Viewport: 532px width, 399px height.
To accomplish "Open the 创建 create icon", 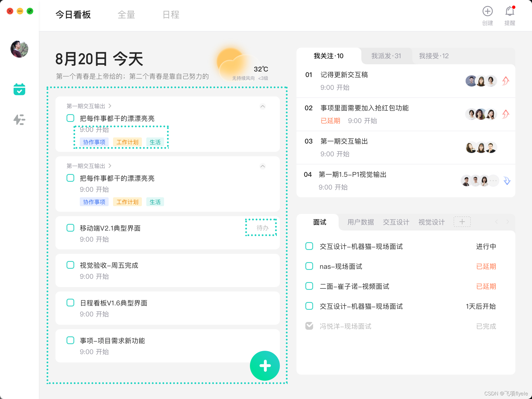I will point(488,12).
